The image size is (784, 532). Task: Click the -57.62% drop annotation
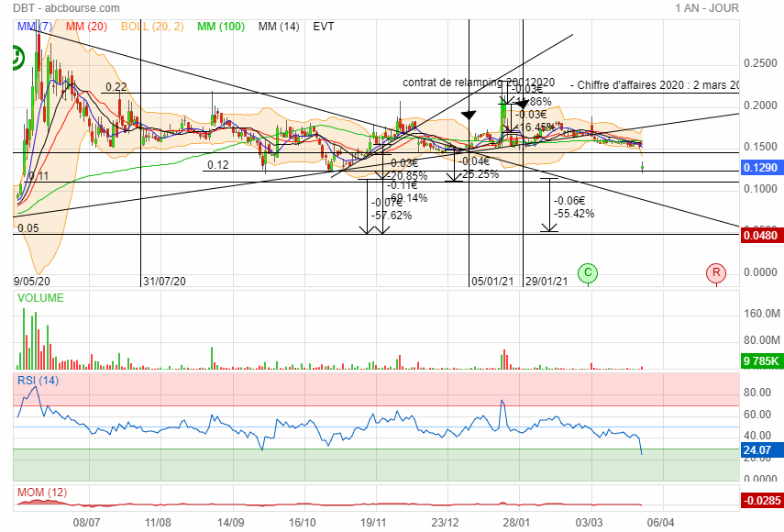click(392, 216)
